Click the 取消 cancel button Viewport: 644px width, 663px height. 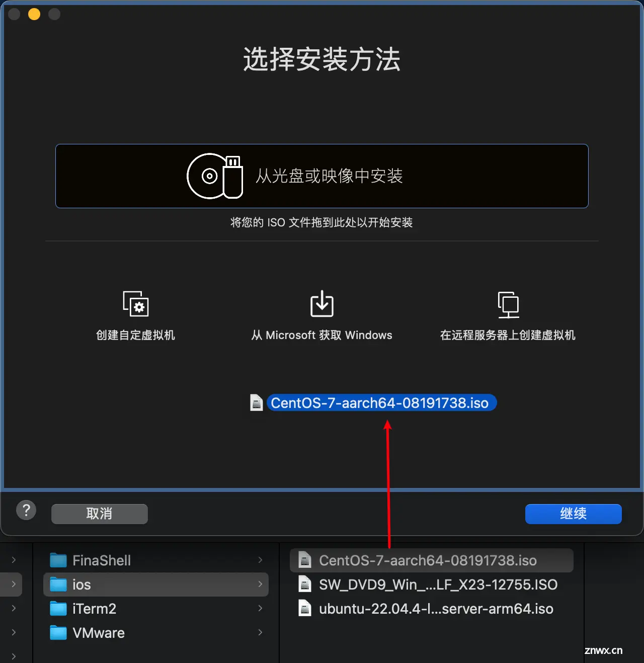point(100,514)
